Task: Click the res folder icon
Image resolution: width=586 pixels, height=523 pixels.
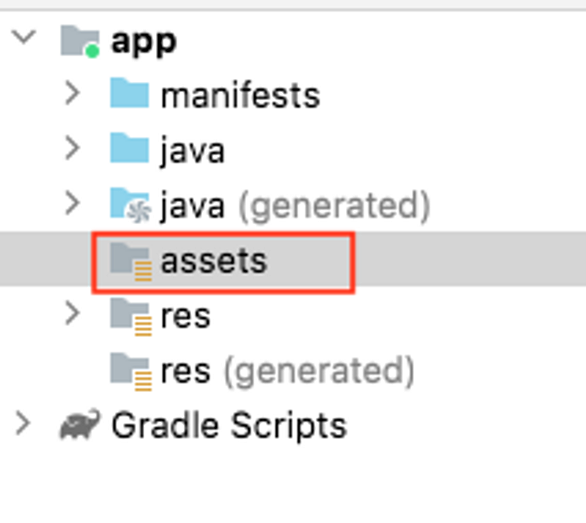Action: coord(131,317)
